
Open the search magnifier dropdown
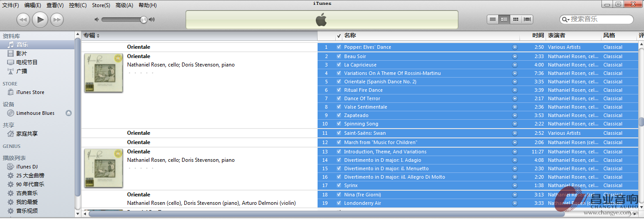[566, 20]
